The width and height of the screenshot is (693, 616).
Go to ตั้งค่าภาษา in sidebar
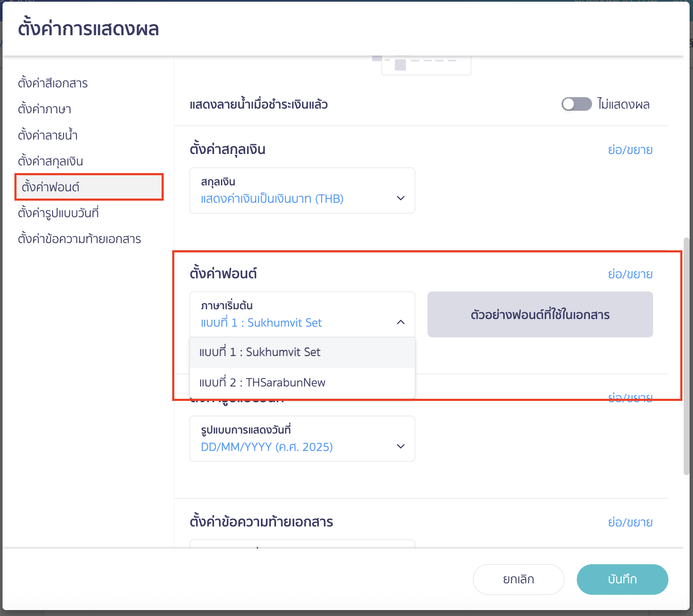click(x=45, y=109)
